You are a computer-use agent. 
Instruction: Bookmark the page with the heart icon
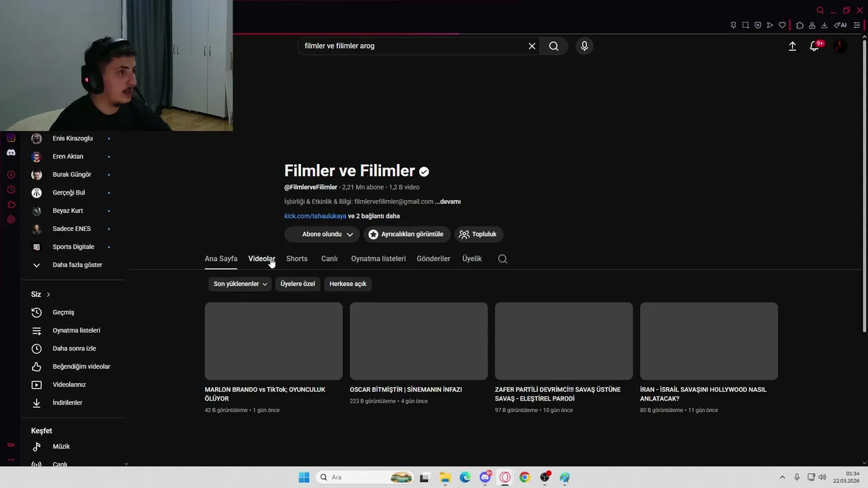click(x=782, y=25)
